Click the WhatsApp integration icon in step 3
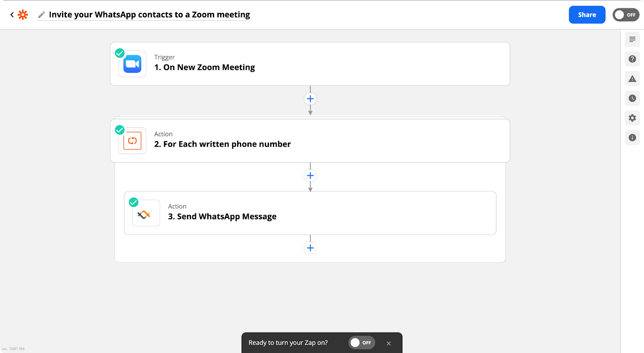Viewport: 644px width, 353px height. [146, 213]
